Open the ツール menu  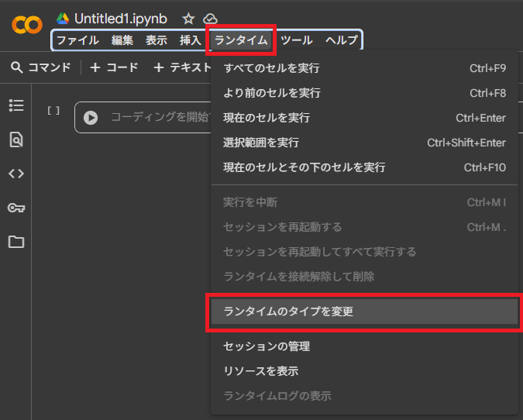pyautogui.click(x=297, y=40)
